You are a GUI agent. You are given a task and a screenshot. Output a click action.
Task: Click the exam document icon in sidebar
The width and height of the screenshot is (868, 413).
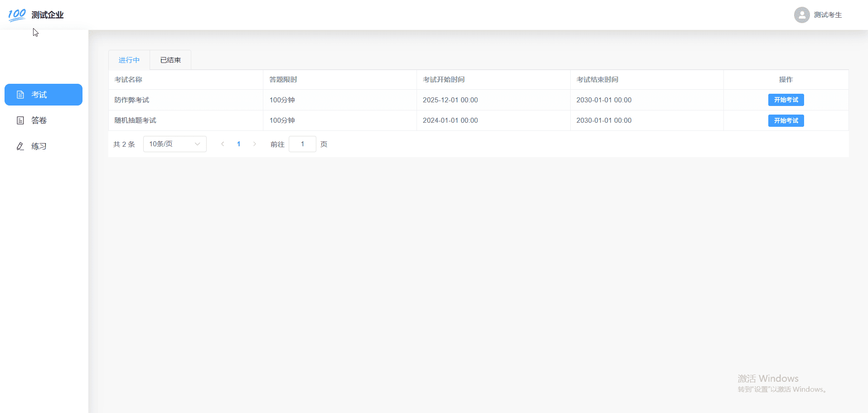20,95
